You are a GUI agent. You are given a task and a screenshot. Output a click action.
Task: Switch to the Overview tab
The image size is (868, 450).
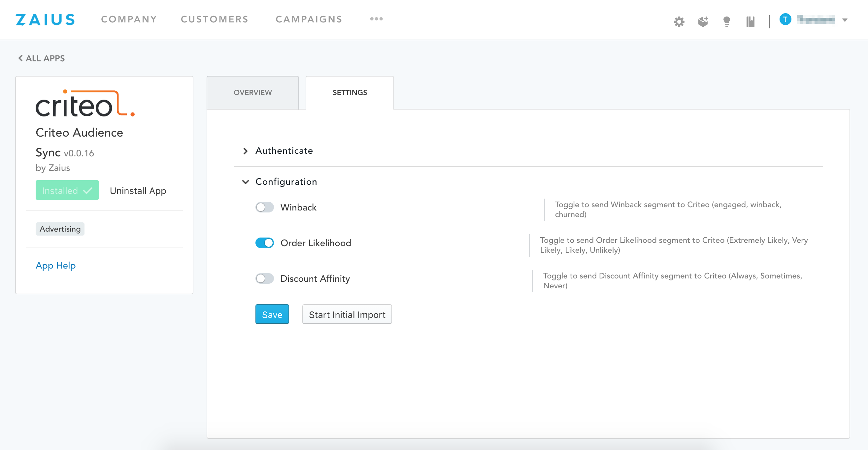[253, 93]
